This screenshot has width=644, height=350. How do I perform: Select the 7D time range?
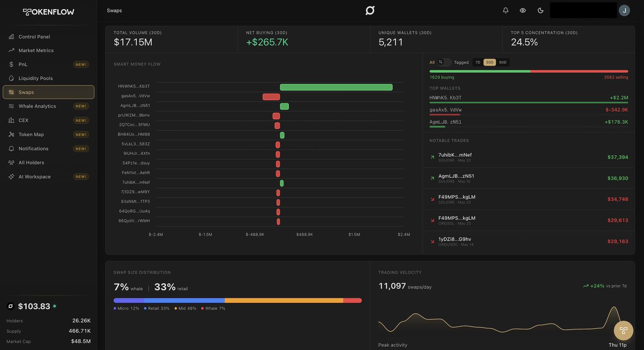click(x=478, y=62)
